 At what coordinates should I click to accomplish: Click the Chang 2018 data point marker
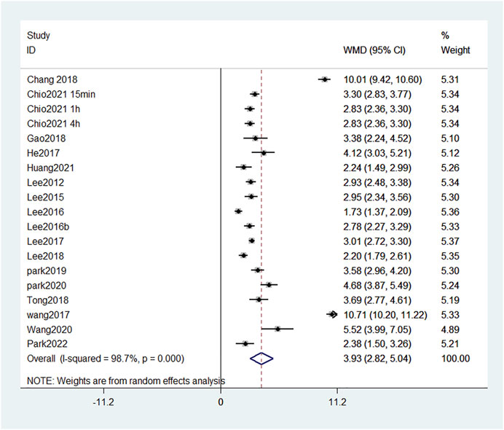[325, 79]
